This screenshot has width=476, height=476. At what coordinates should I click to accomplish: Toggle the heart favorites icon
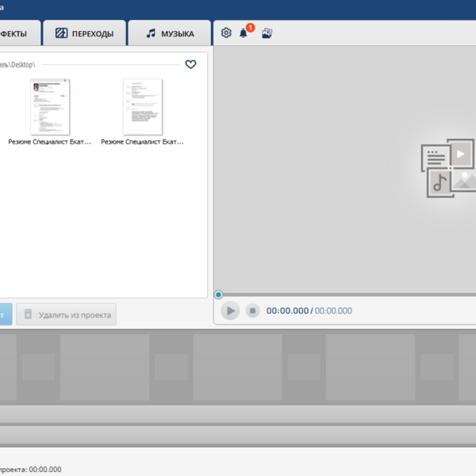(x=190, y=64)
